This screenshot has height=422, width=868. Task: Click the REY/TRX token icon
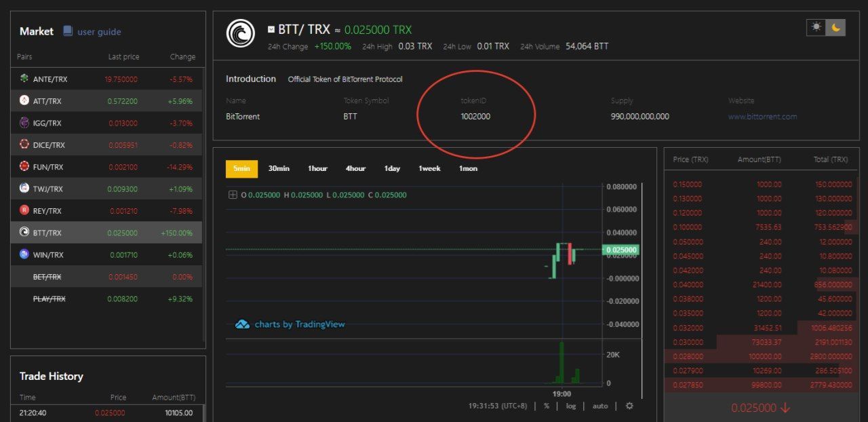(24, 210)
